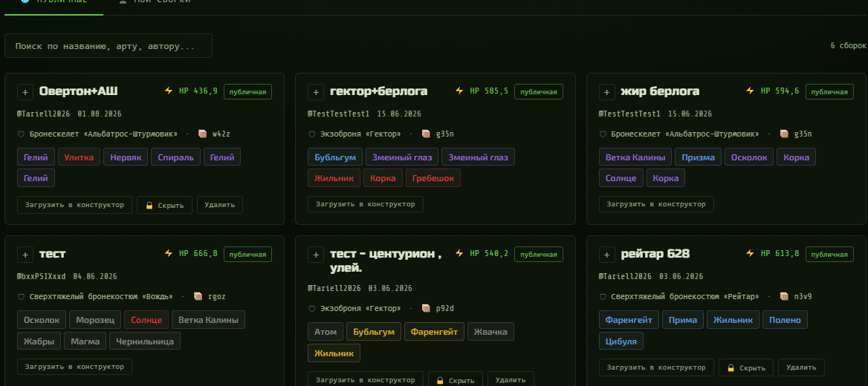Viewport: 868px width, 386px height.
Task: Click the container icon next to code w42z
Action: pos(203,134)
